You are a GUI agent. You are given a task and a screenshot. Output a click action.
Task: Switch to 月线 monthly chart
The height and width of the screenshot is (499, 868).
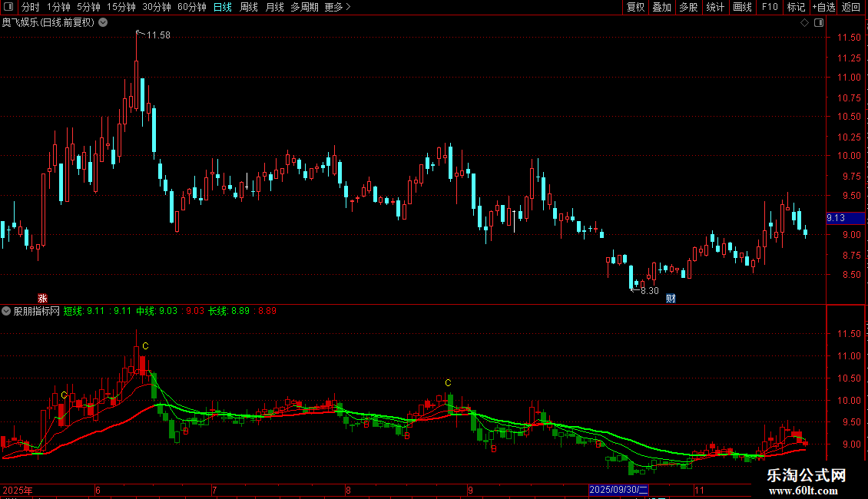click(274, 7)
